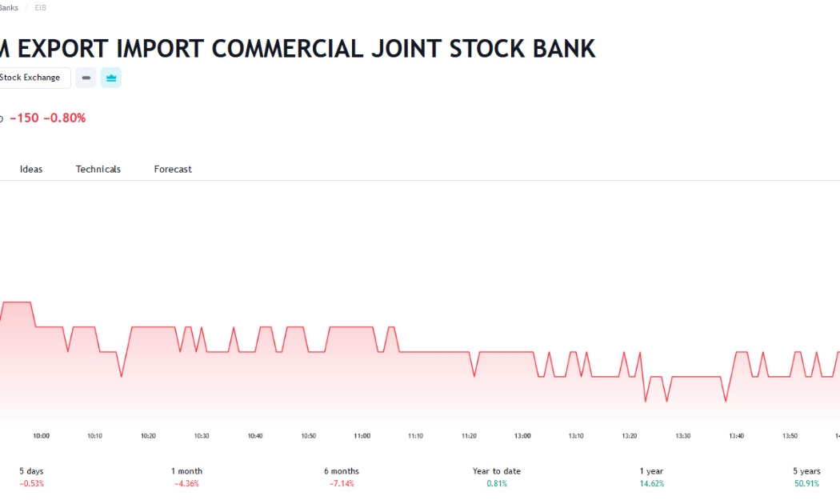Click the crown premium badge icon
840x504 pixels.
coord(111,78)
